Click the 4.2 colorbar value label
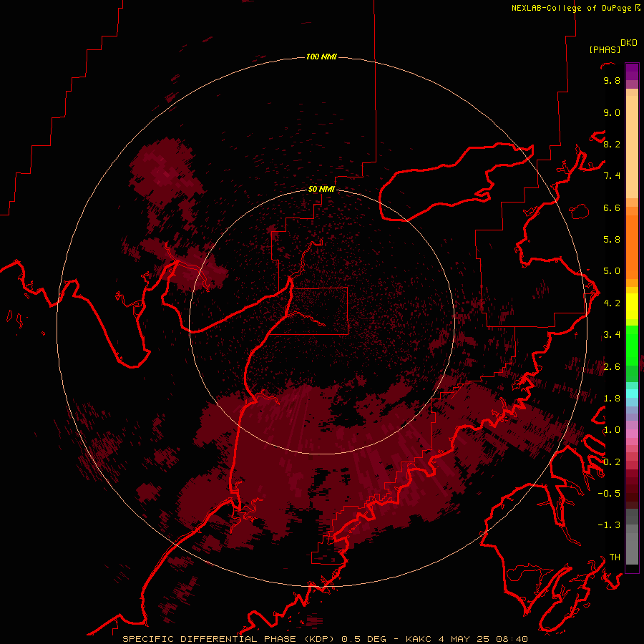Image resolution: width=644 pixels, height=644 pixels. 612,303
